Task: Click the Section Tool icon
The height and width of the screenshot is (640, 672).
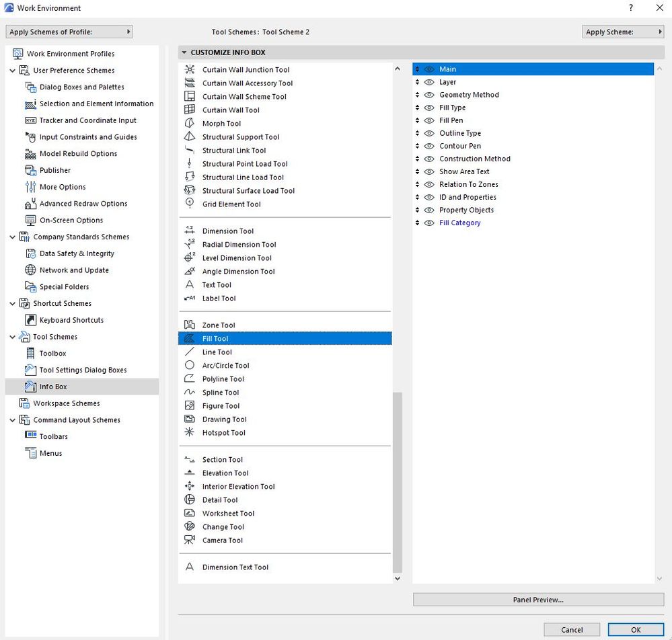Action: pyautogui.click(x=190, y=459)
